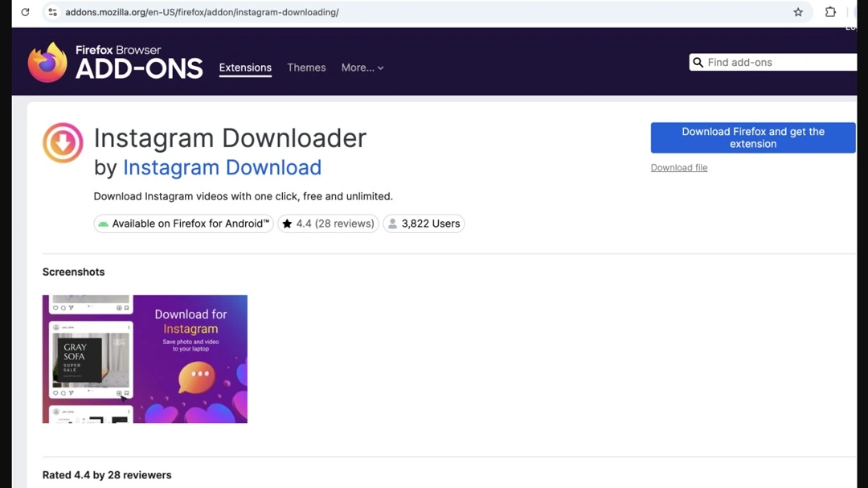Click the Instagram Downloader add-on icon
This screenshot has height=488, width=868.
coord(63,143)
